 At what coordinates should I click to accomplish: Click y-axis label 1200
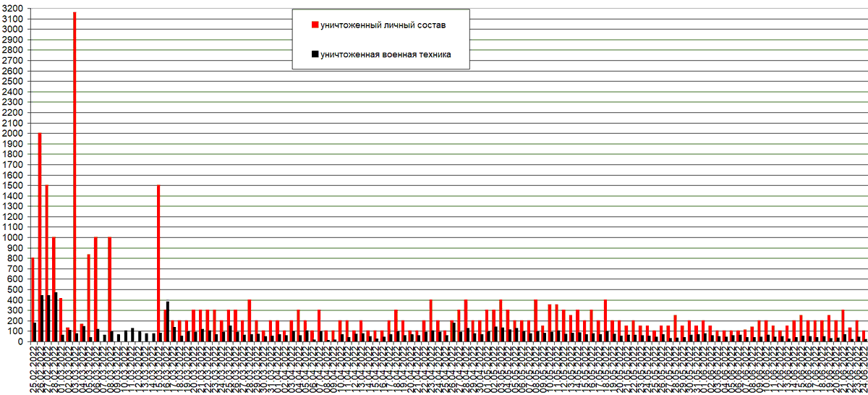coord(13,216)
